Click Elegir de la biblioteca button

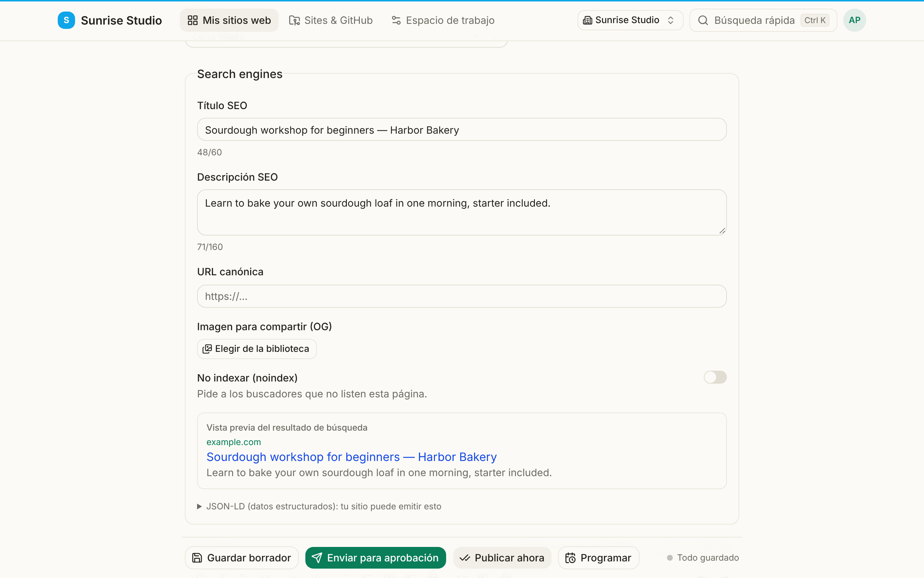tap(257, 349)
